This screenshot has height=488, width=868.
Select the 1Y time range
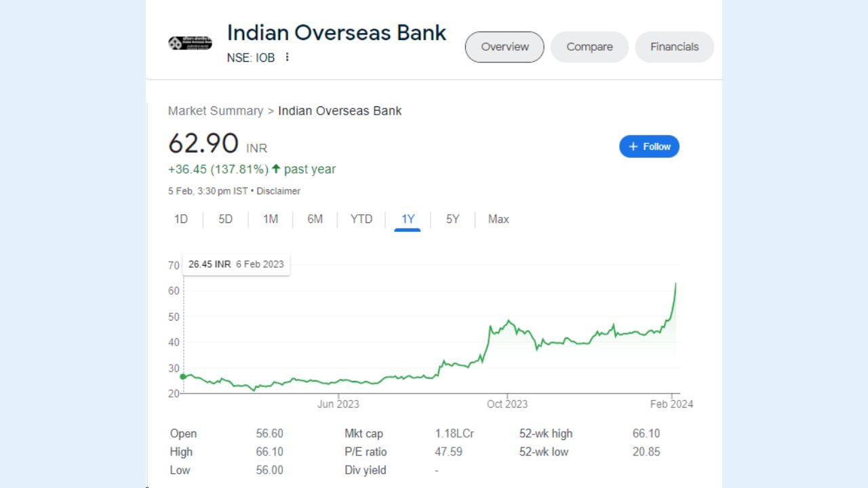pos(408,219)
